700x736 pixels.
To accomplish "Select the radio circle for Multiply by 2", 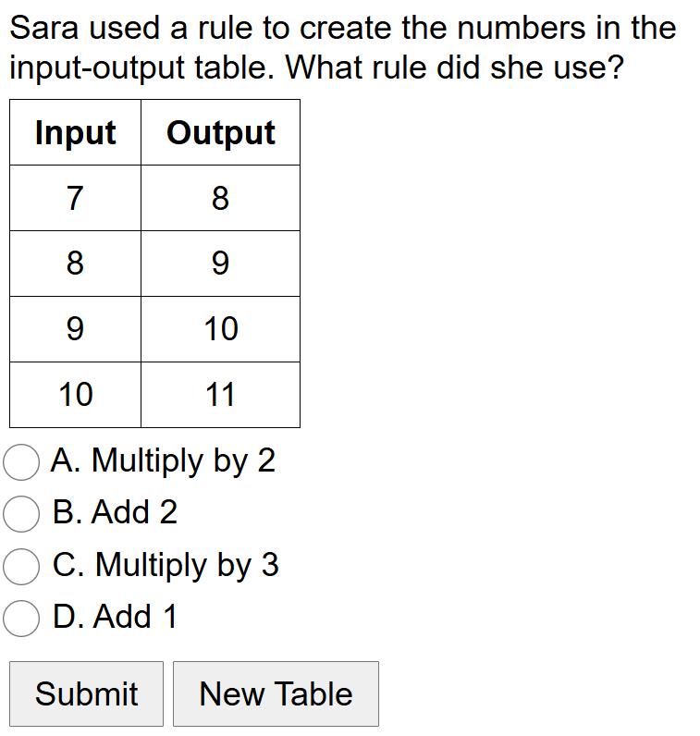I will (21, 461).
